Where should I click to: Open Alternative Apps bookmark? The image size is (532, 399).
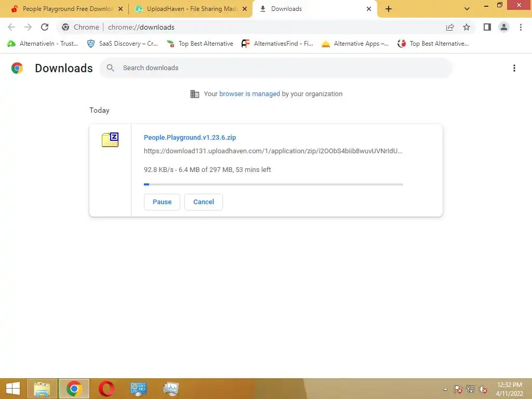355,44
